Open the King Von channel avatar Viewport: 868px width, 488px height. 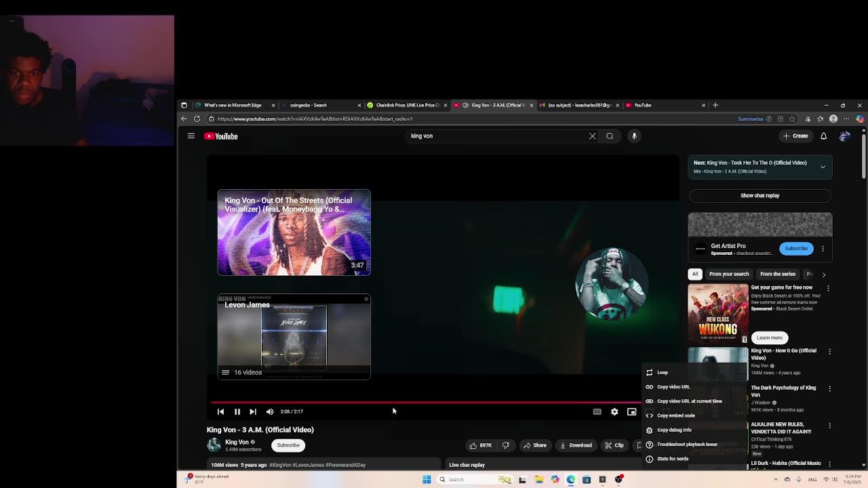pos(214,445)
